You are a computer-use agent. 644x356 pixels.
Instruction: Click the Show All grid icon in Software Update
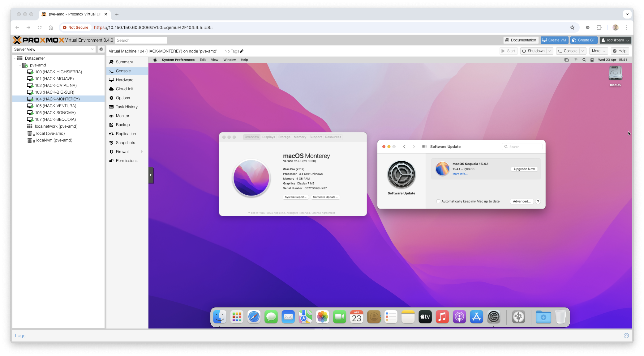tap(424, 147)
